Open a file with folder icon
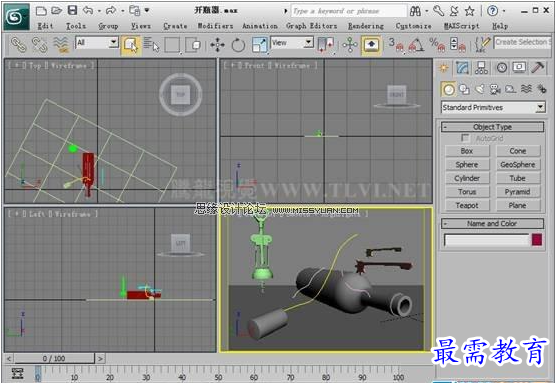Viewport: 555px width, 383px height. click(x=57, y=11)
